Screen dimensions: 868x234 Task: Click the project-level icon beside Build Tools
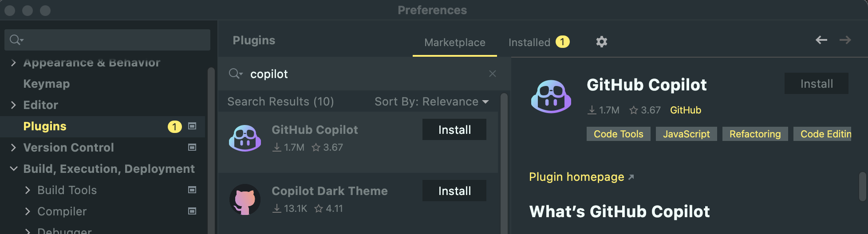click(x=192, y=190)
